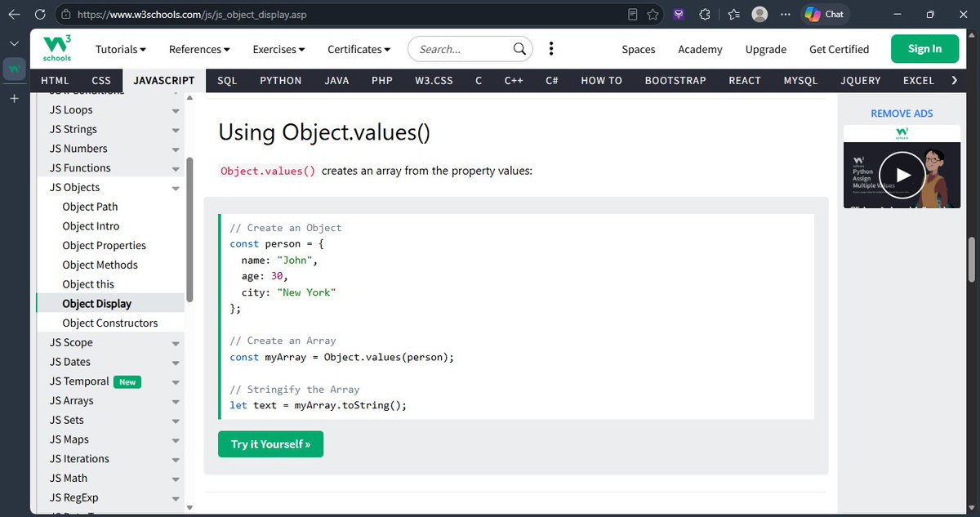Click the vertical tabs chevron icon
The image size is (980, 517).
(x=14, y=43)
